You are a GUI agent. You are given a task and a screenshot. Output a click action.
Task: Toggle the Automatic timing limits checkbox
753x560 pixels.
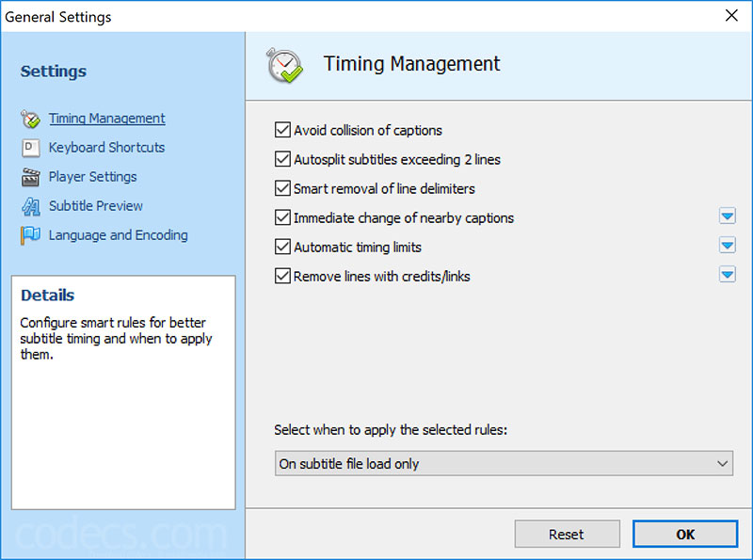(x=282, y=247)
